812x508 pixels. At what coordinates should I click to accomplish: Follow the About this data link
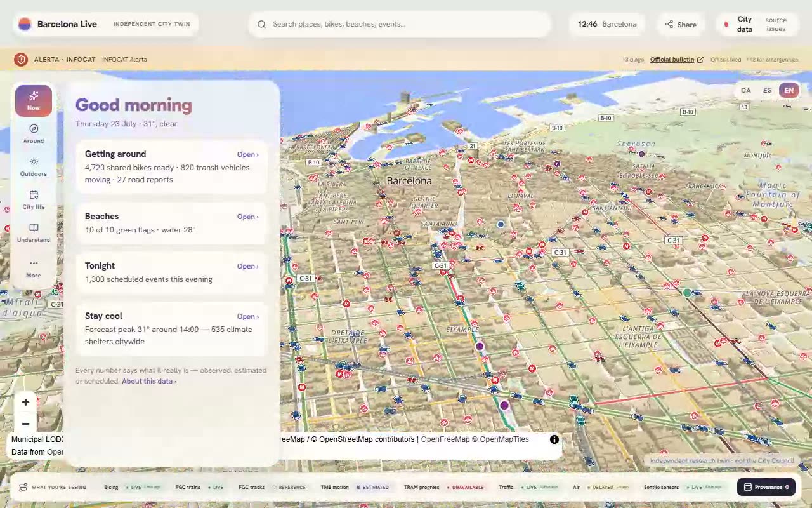149,381
